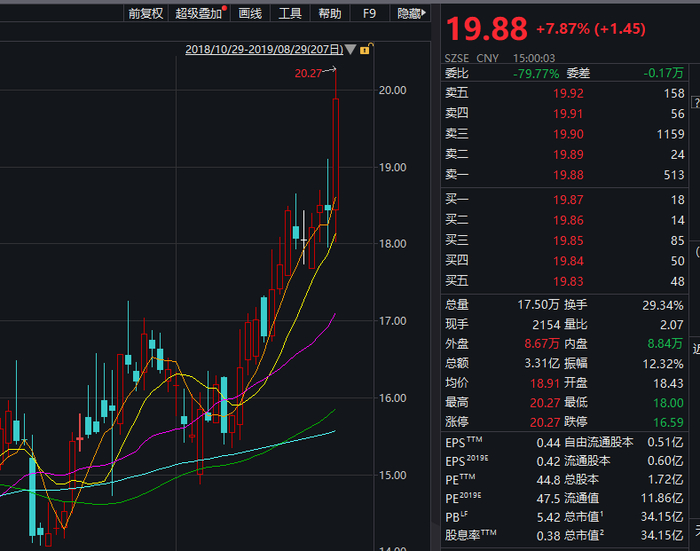Select sell-one price 19.88 in order book
The image size is (700, 551).
[x=568, y=175]
